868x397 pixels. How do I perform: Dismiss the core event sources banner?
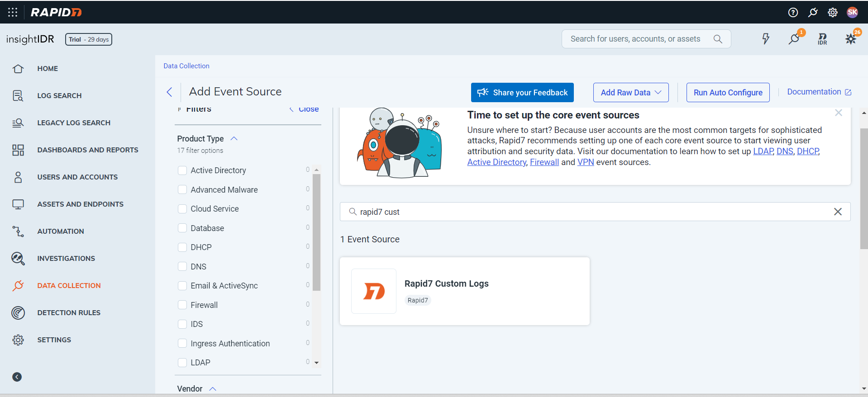pos(839,113)
